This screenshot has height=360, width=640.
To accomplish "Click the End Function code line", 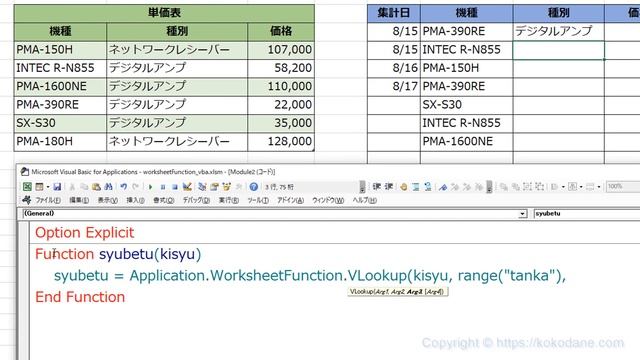I will click(x=80, y=297).
